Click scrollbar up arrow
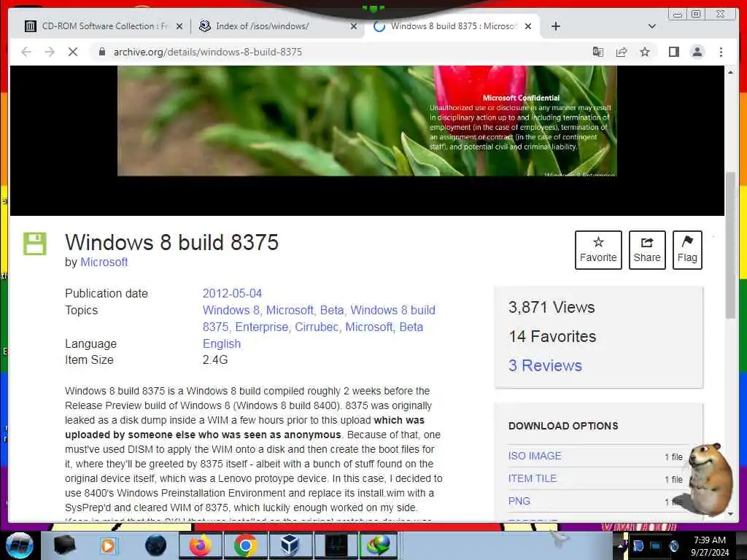The height and width of the screenshot is (560, 747). (x=730, y=72)
